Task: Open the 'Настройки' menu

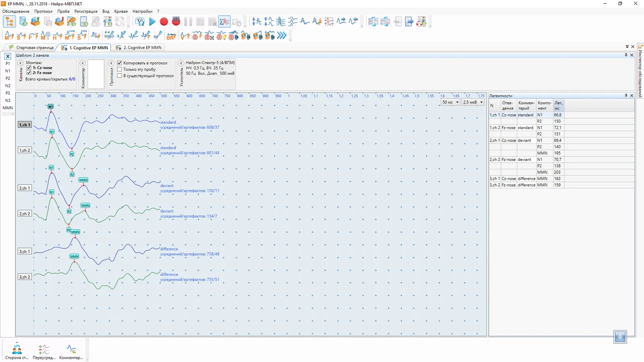Action: [142, 11]
